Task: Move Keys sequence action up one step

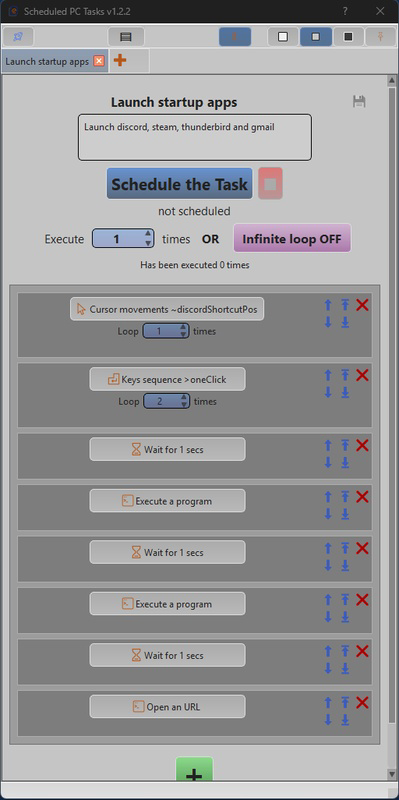Action: point(328,376)
